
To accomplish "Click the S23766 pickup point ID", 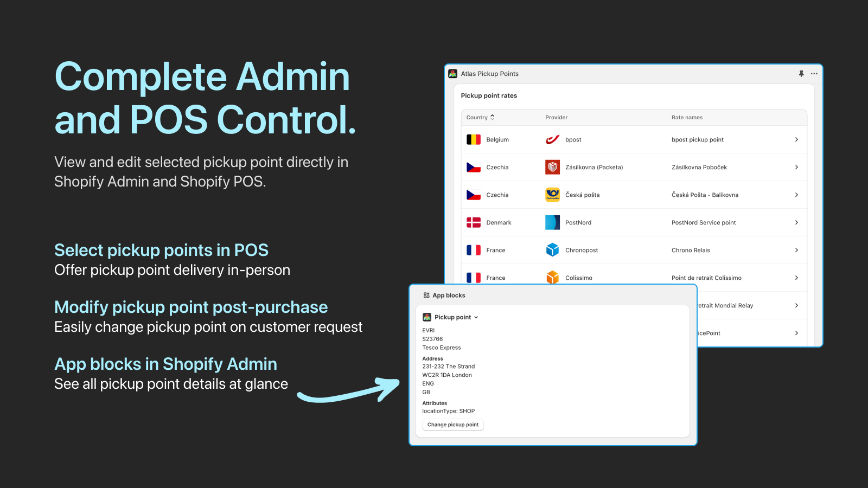I will (x=432, y=339).
